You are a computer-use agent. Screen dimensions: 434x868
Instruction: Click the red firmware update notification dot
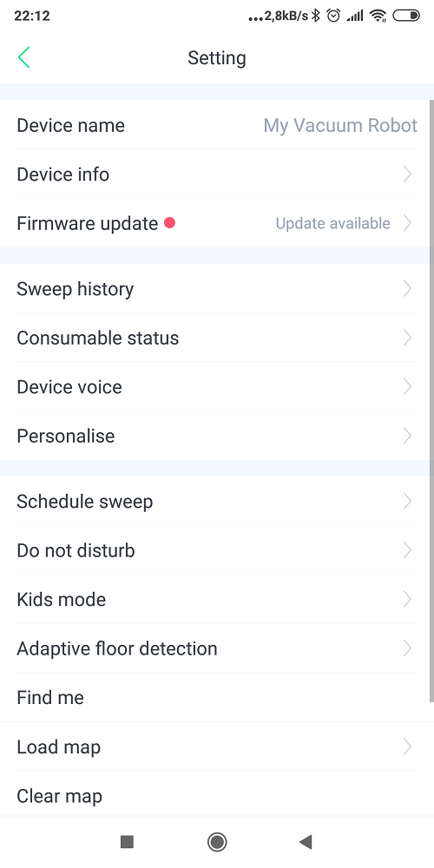[x=170, y=223]
